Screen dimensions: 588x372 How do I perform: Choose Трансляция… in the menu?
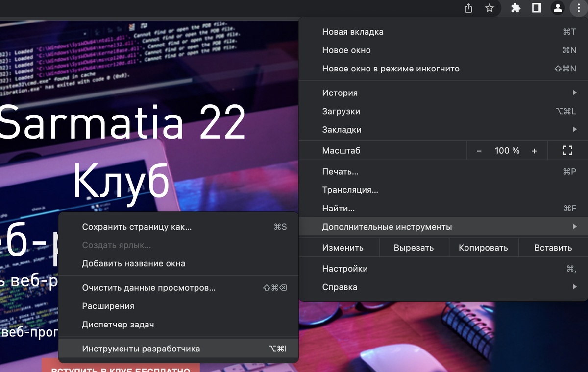click(443, 190)
